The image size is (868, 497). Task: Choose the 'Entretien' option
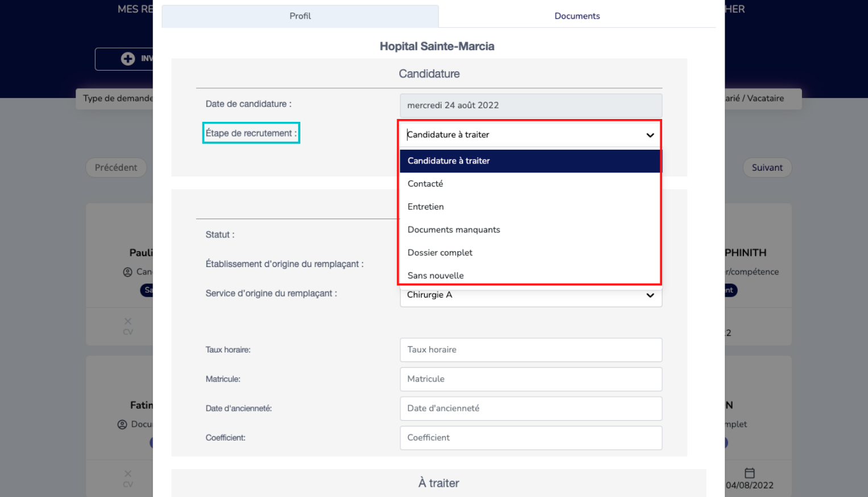pos(425,207)
